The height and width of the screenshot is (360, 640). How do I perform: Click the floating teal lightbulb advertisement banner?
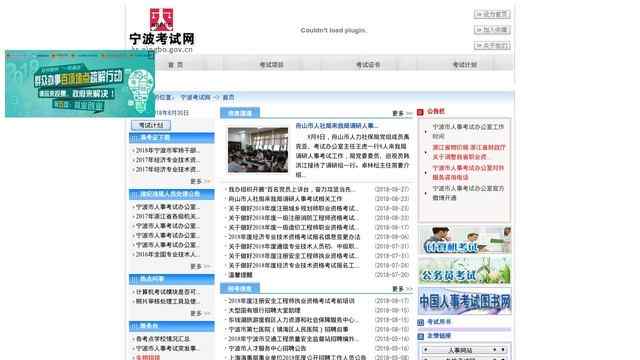tap(80, 84)
